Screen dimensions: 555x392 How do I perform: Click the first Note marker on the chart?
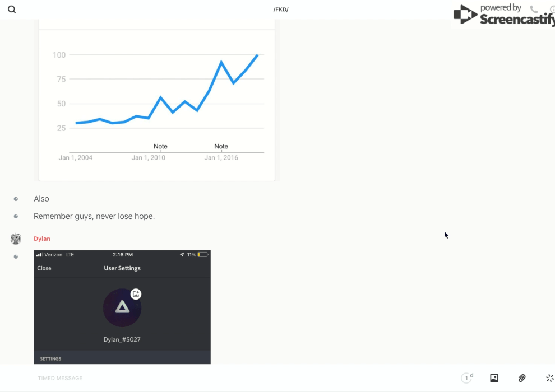pyautogui.click(x=160, y=147)
